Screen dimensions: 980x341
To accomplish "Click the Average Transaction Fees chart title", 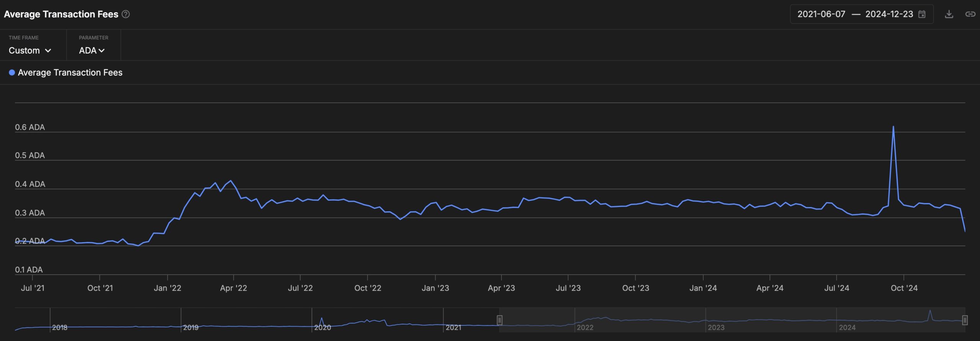I will click(61, 14).
